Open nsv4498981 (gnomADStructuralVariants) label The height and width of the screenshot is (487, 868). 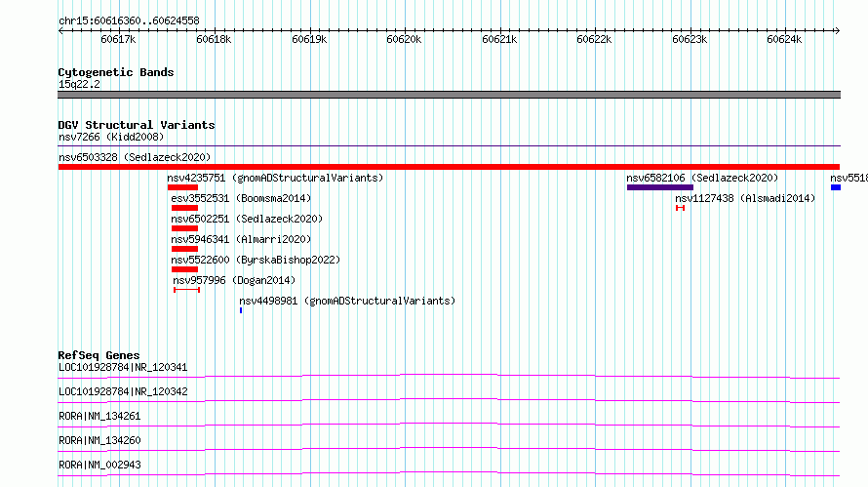(347, 301)
